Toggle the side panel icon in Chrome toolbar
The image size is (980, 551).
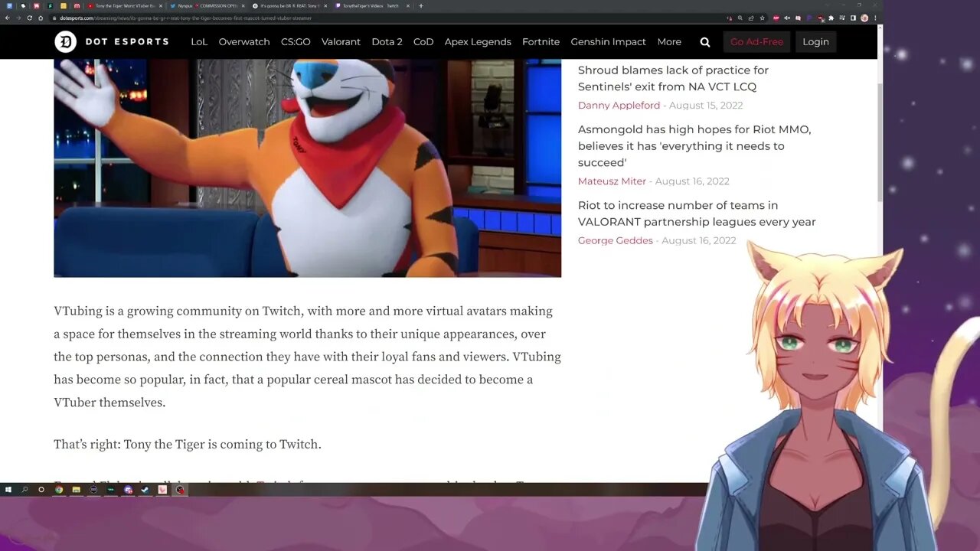[853, 18]
